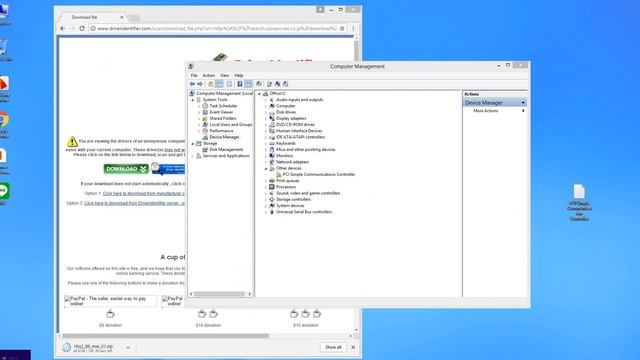Click the Display adapters icon
Image resolution: width=640 pixels, height=360 pixels.
[272, 118]
